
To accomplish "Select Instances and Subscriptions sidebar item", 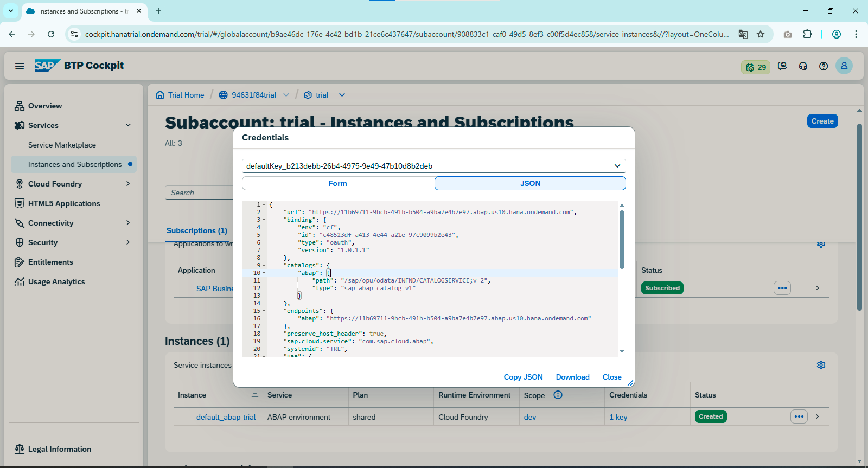I will coord(74,164).
